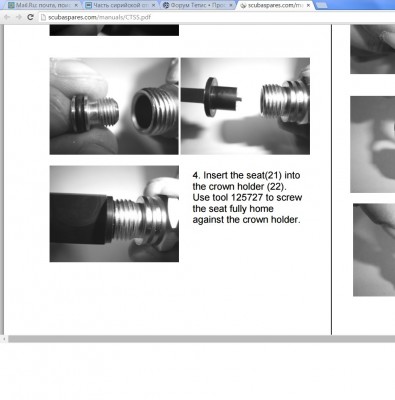Click the seat and crown holder photo

(x=114, y=106)
